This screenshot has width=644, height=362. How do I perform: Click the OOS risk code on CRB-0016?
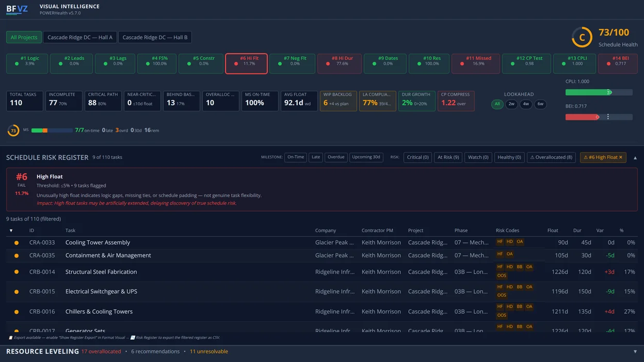(502, 316)
